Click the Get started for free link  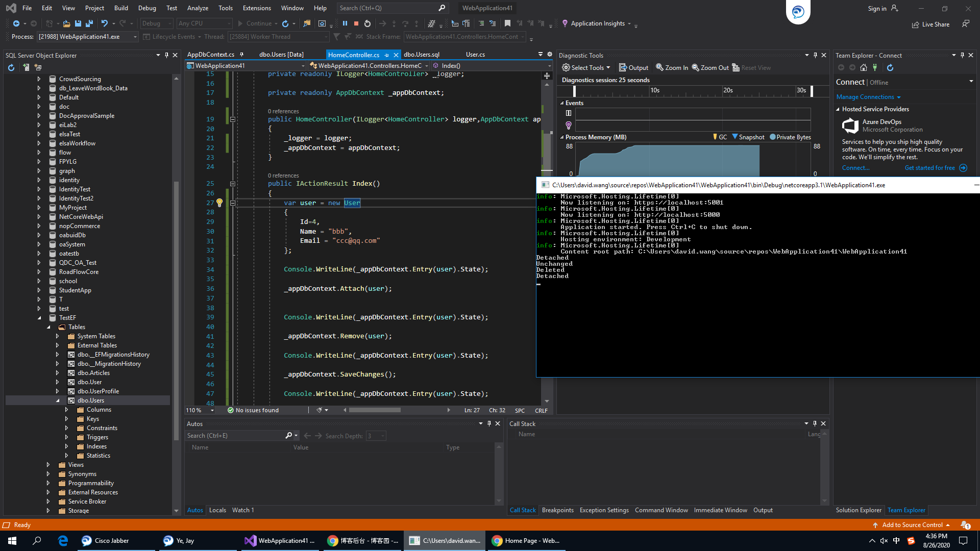pyautogui.click(x=929, y=168)
